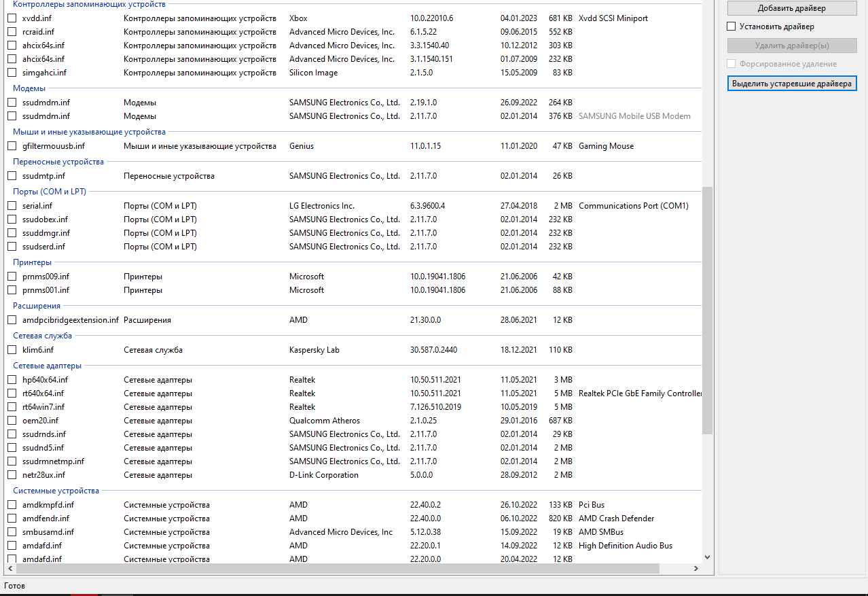Tick the checkbox for serial.inf
The height and width of the screenshot is (596, 868).
point(12,206)
